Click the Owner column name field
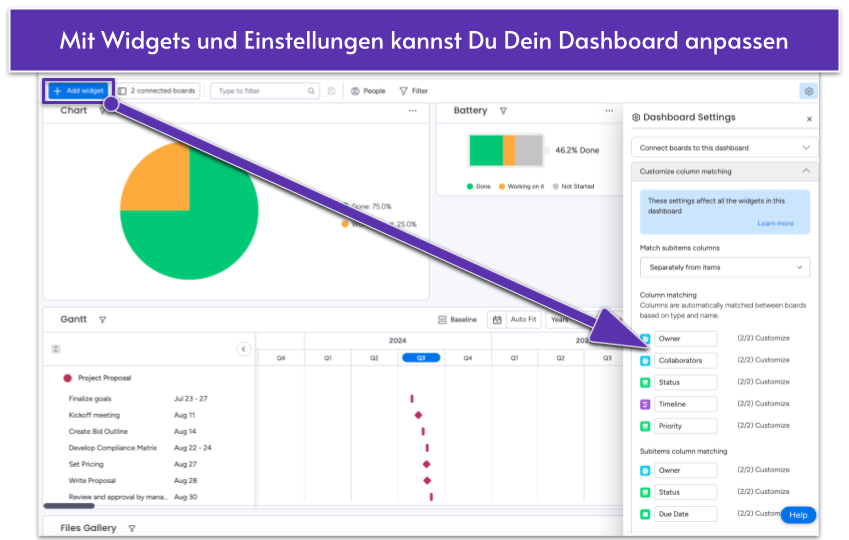The width and height of the screenshot is (849, 540). tap(685, 339)
